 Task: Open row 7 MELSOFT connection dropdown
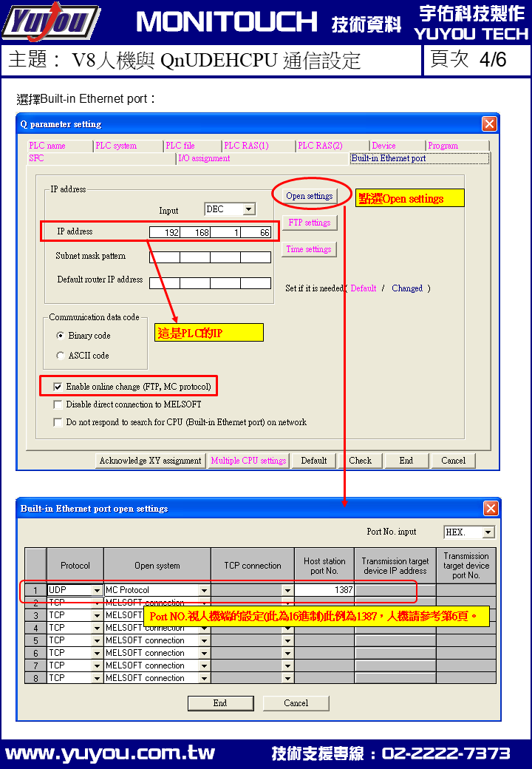[x=204, y=666]
